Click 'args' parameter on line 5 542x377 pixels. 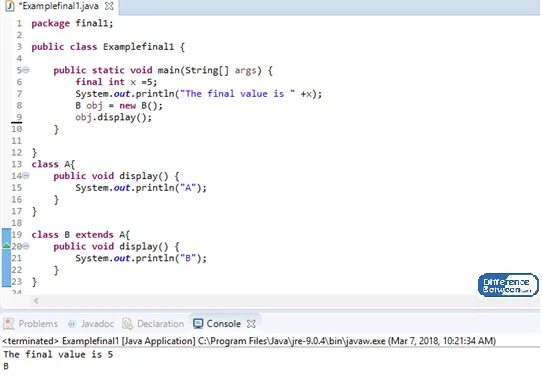click(x=245, y=70)
